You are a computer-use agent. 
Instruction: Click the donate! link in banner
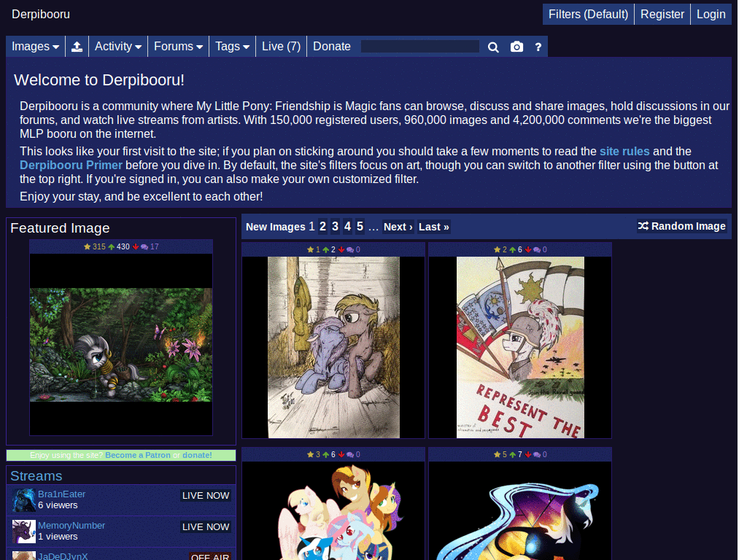click(197, 455)
